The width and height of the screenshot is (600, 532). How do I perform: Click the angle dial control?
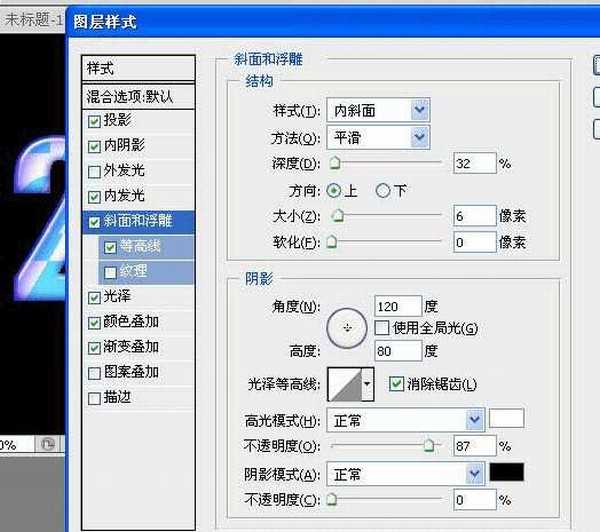tap(347, 328)
